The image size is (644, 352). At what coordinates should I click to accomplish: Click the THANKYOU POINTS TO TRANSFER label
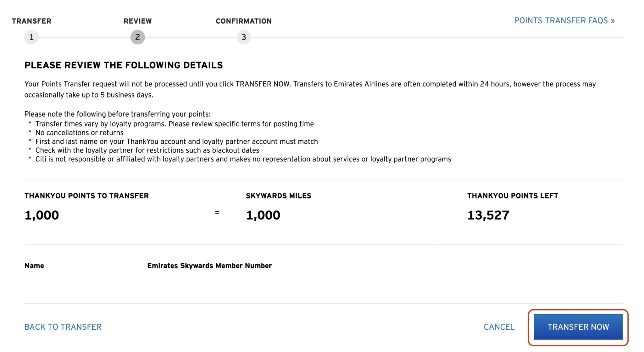[87, 196]
